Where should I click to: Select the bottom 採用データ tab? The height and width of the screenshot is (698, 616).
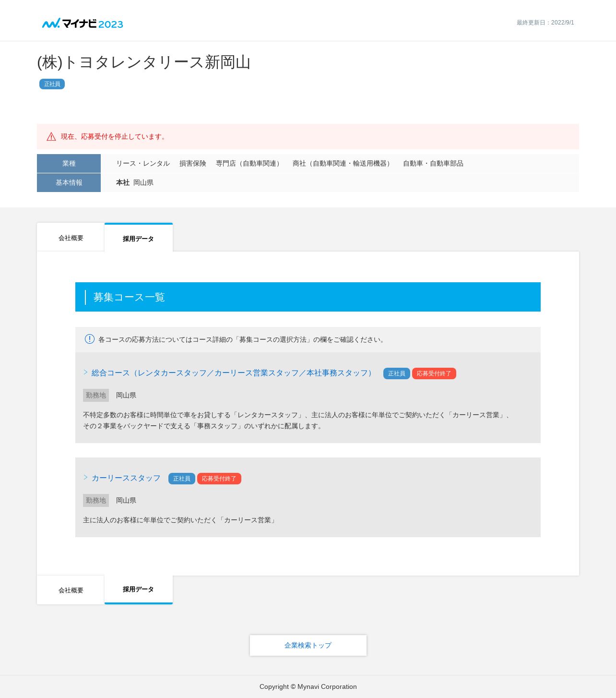(x=139, y=590)
